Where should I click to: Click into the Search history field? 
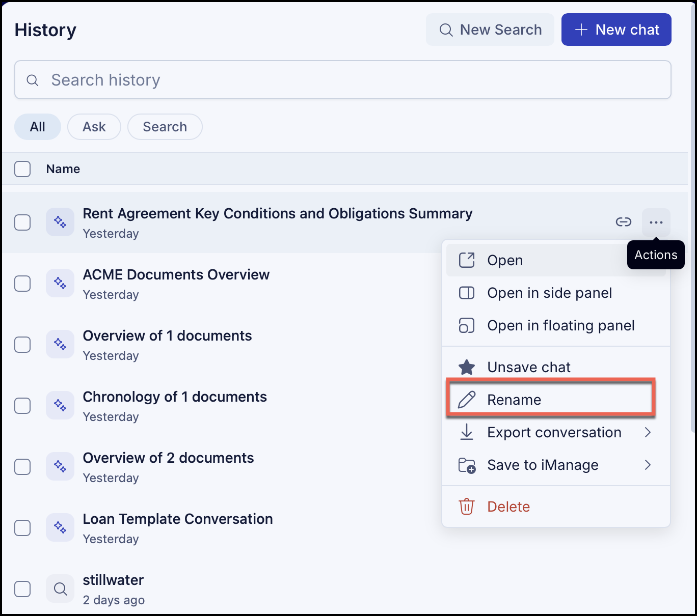coord(343,80)
